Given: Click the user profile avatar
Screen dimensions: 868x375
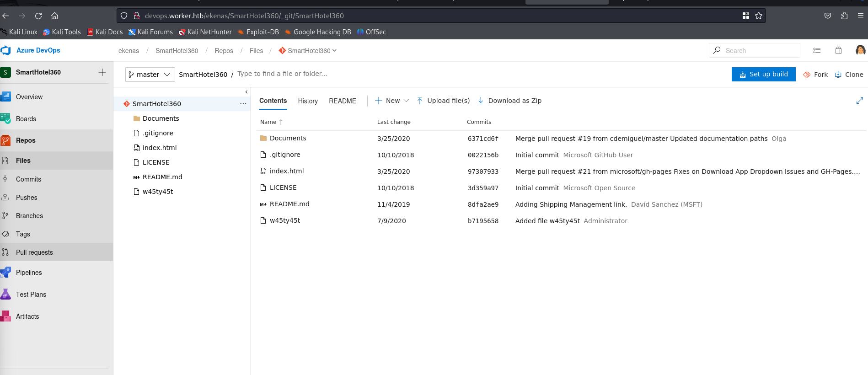Looking at the screenshot, I should 860,50.
